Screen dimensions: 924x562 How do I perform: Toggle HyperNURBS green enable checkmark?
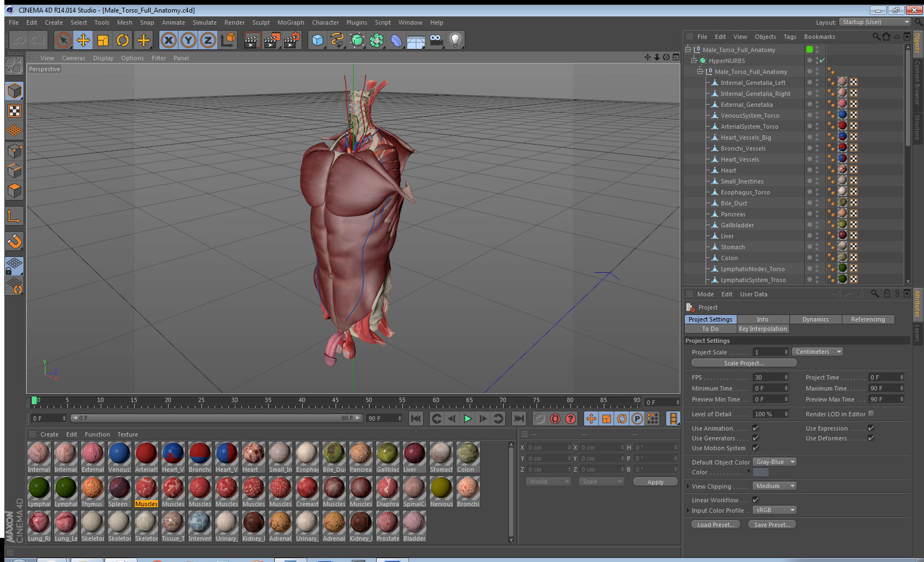(x=822, y=60)
